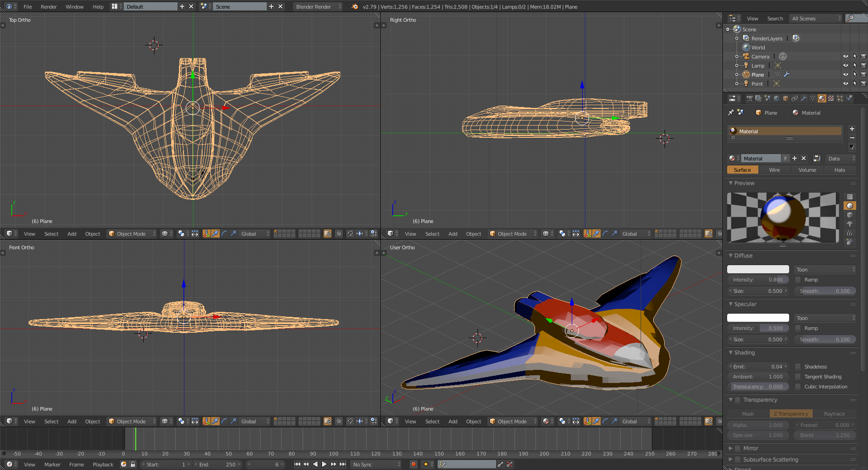868x470 pixels.
Task: Unlink material with X beside name field
Action: pyautogui.click(x=804, y=158)
